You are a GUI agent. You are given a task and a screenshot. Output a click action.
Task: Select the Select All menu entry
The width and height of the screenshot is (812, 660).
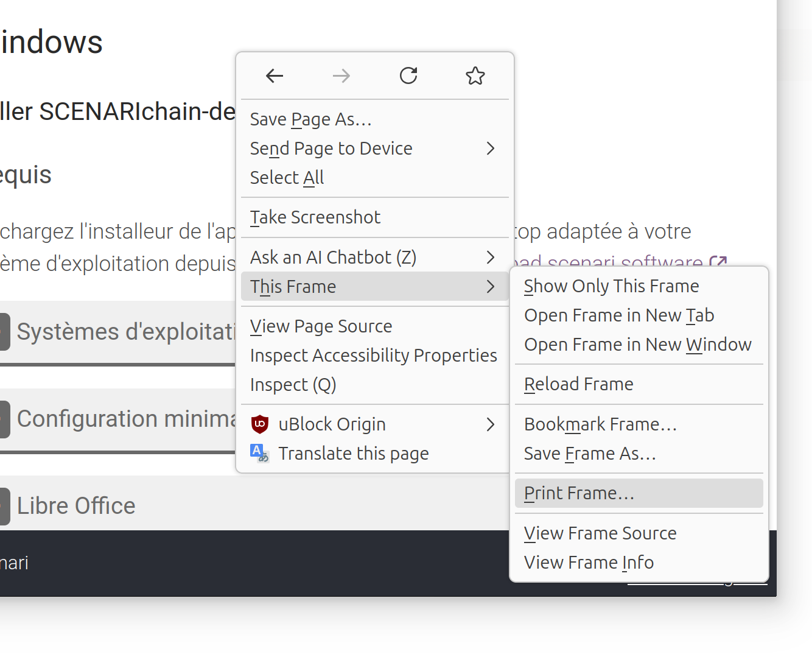(287, 178)
